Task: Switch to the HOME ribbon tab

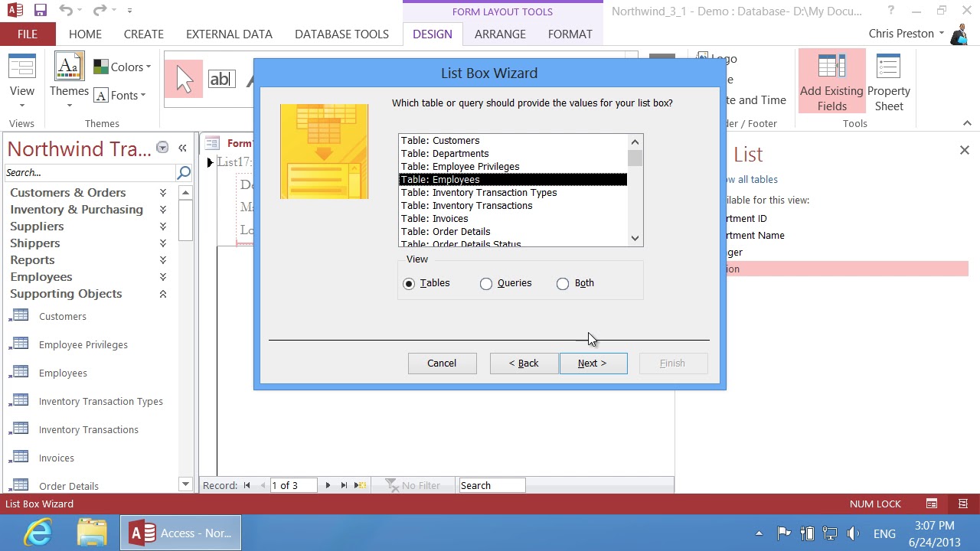Action: tap(85, 34)
